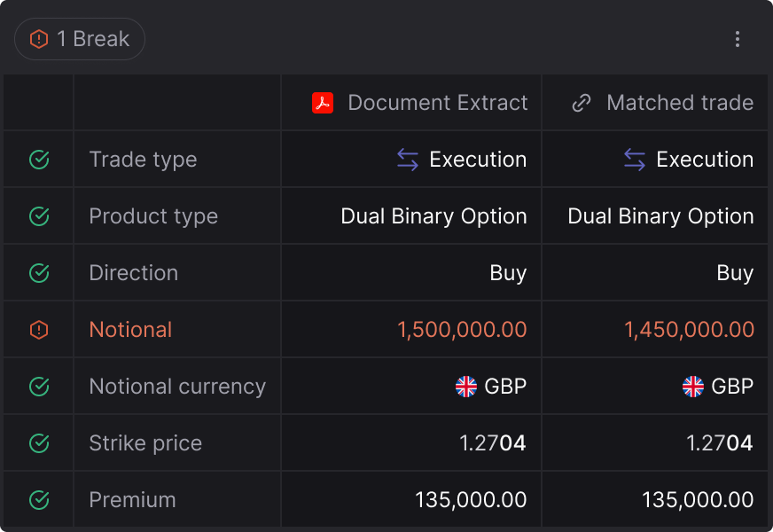Click the Execution arrows icon under Matched trade
This screenshot has height=532, width=773.
click(635, 160)
